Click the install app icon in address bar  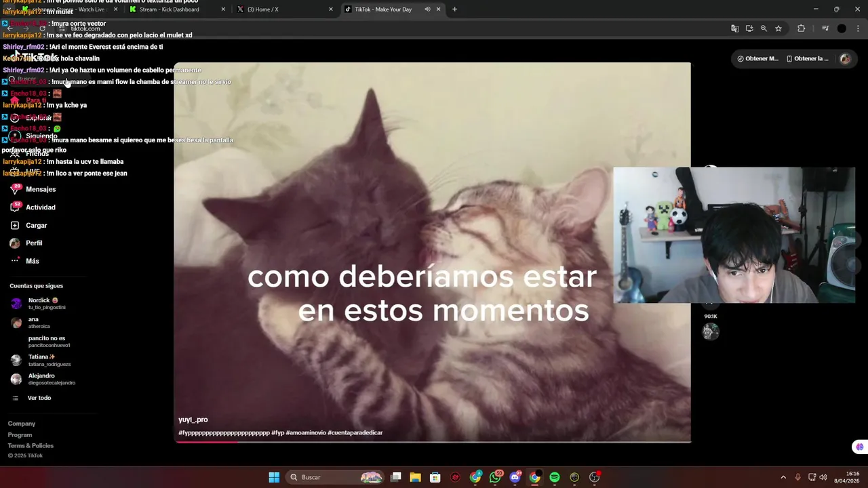(749, 28)
